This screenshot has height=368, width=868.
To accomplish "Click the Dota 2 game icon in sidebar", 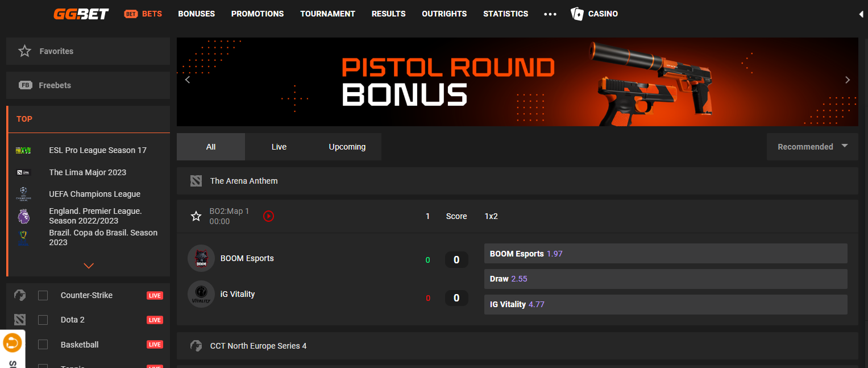I will 20,320.
